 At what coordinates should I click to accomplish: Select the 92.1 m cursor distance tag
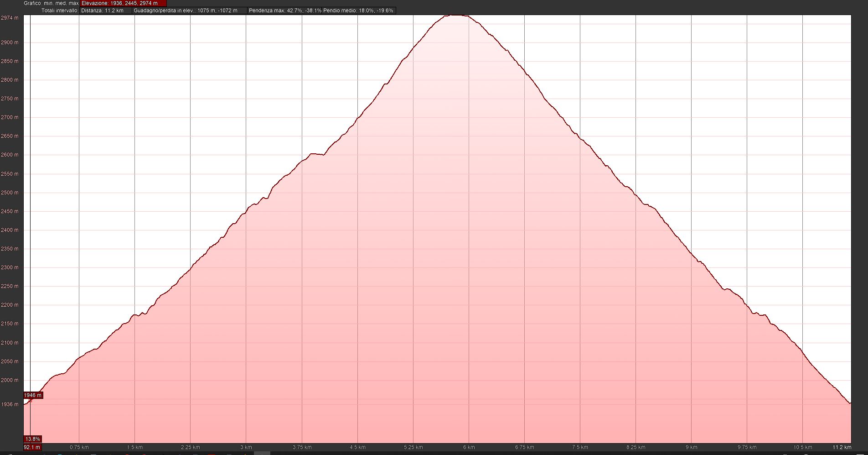[32, 447]
